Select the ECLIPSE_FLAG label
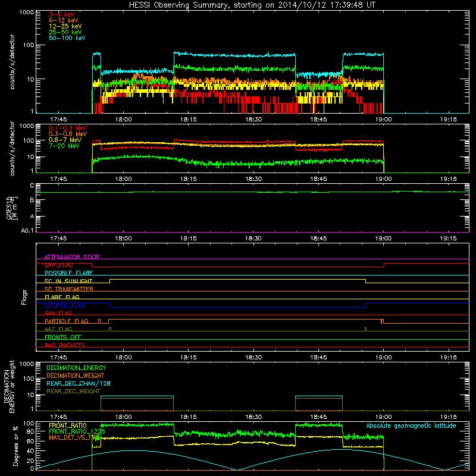 (65, 305)
